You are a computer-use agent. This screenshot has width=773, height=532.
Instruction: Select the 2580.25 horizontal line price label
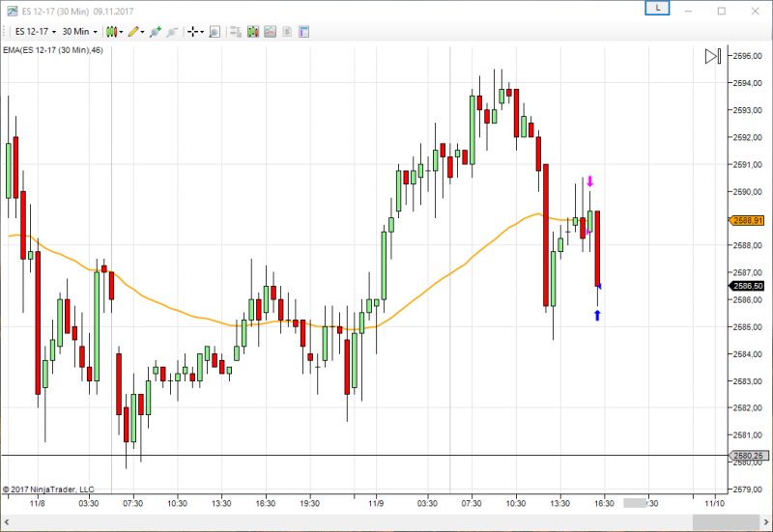pyautogui.click(x=748, y=456)
